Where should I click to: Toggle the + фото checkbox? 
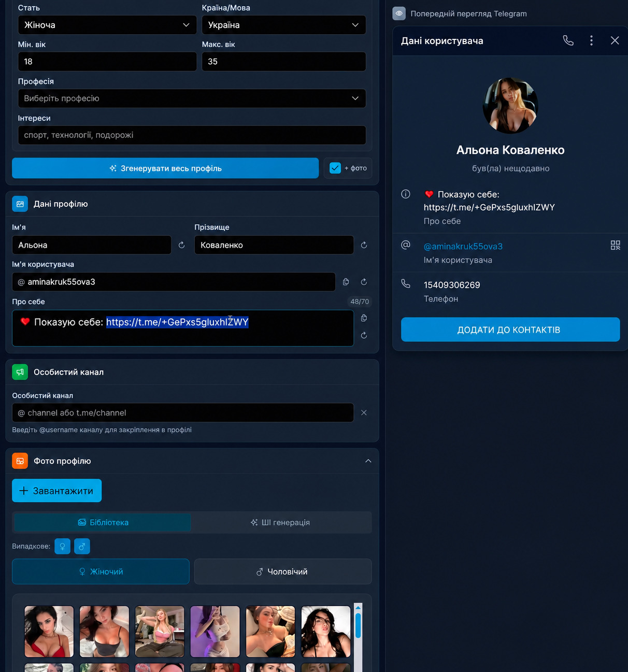[x=335, y=168]
